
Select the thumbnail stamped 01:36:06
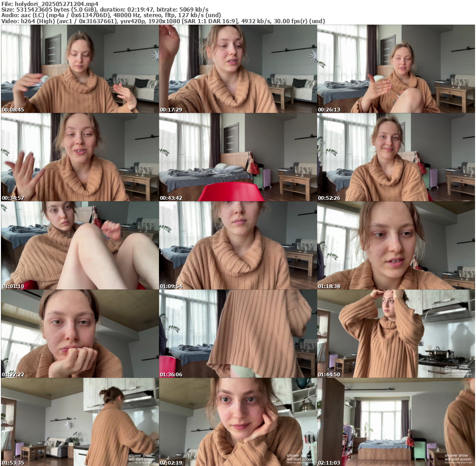[238, 334]
